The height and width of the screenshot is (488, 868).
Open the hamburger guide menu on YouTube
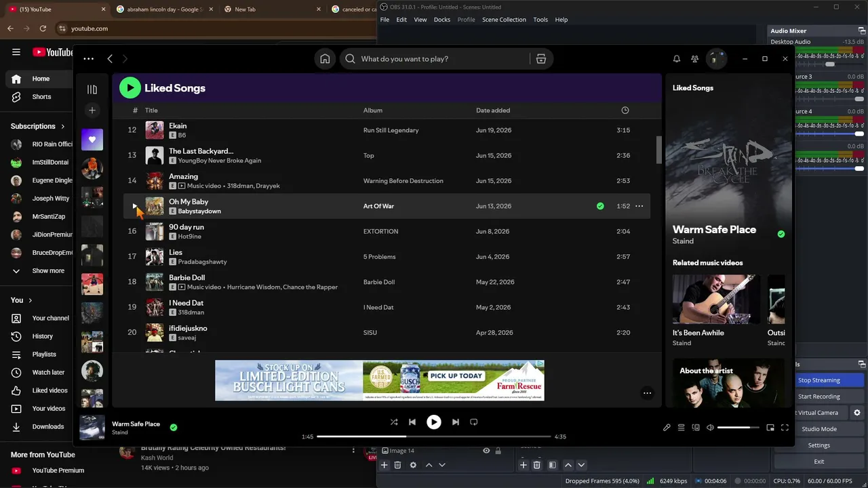[x=16, y=52]
